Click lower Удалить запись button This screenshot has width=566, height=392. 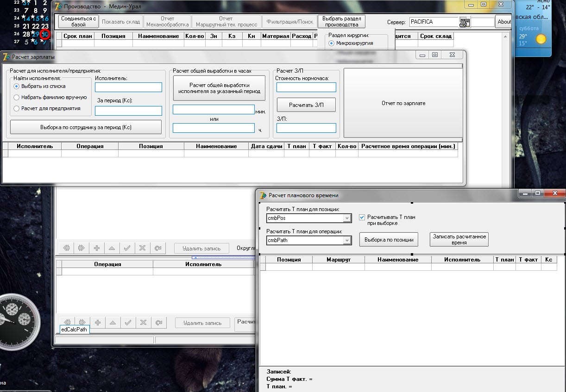(201, 323)
